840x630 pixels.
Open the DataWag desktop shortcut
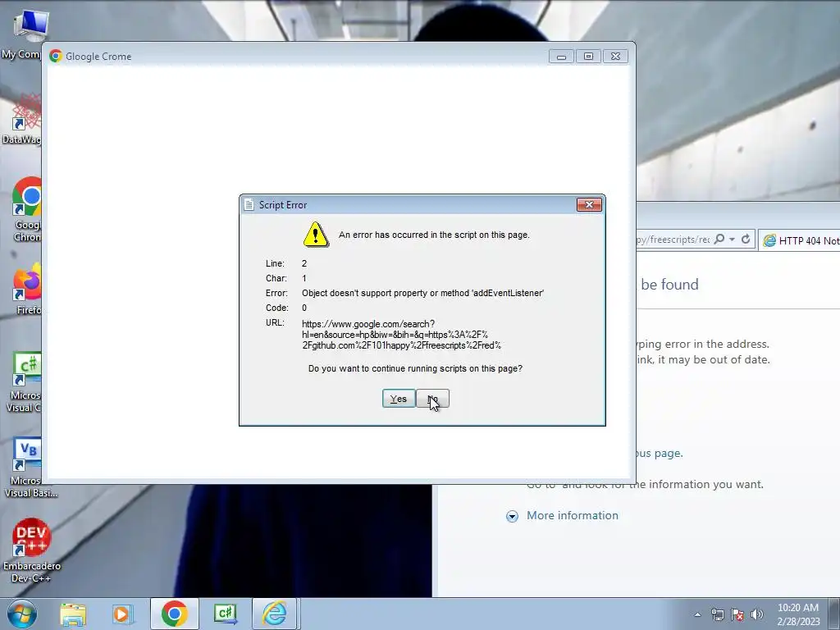21,119
